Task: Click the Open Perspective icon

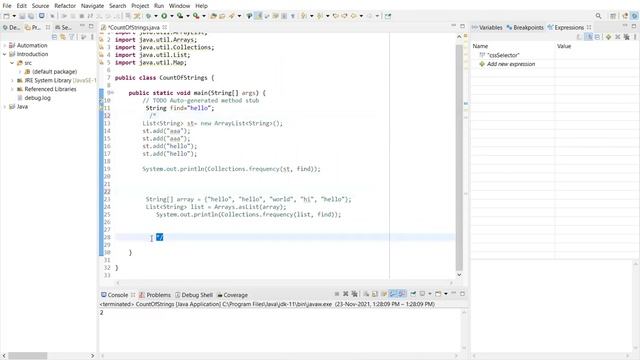Action: pos(613,16)
